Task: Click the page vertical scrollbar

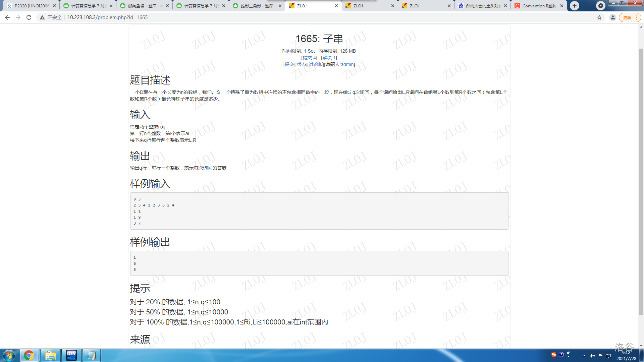Action: click(641, 181)
